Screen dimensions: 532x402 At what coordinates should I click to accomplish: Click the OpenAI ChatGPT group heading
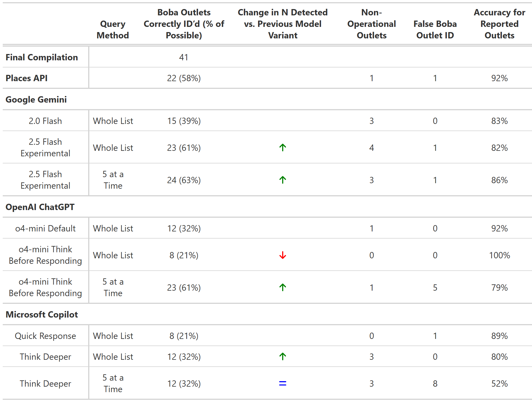tap(40, 207)
